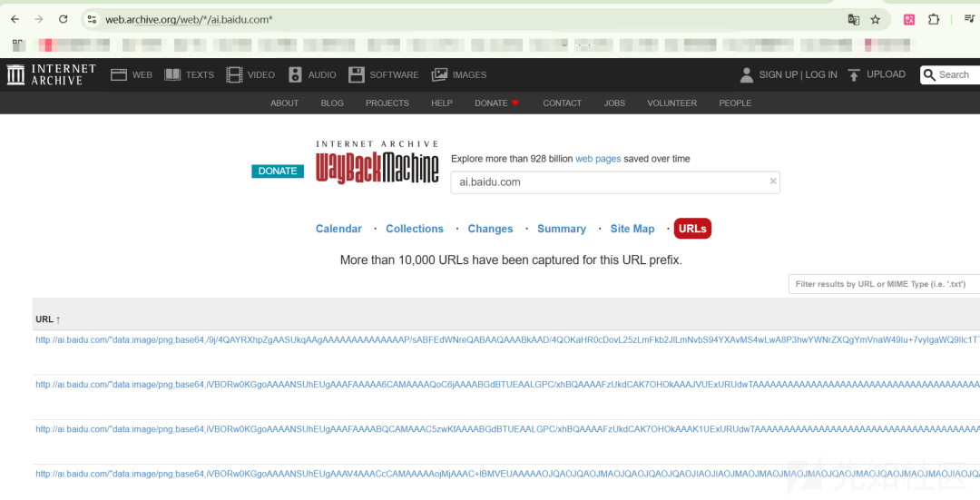Open the Video film icon
The height and width of the screenshot is (500, 980).
234,75
